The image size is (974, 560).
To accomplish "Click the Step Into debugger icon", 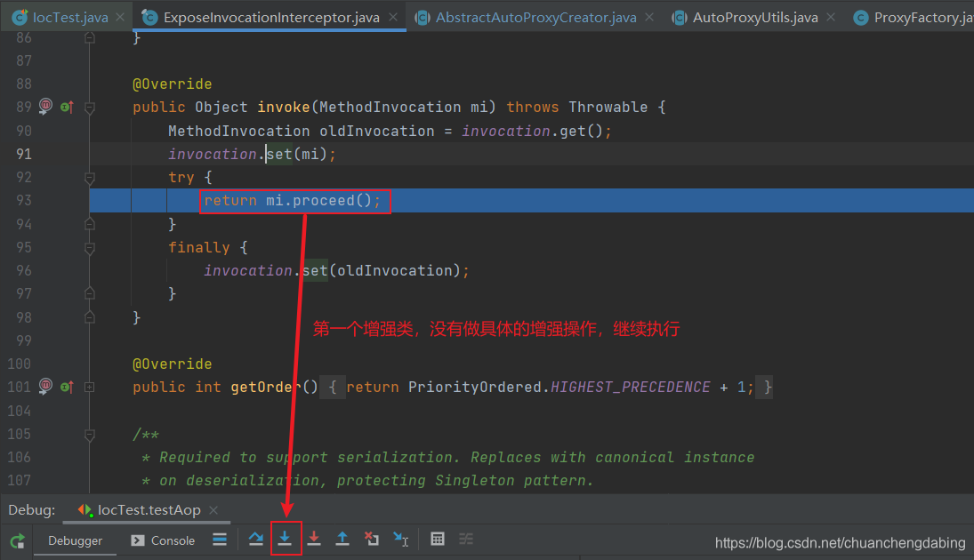I will pos(286,539).
